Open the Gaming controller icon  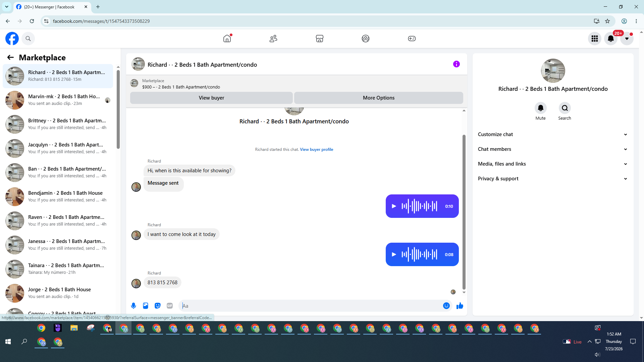[412, 39]
